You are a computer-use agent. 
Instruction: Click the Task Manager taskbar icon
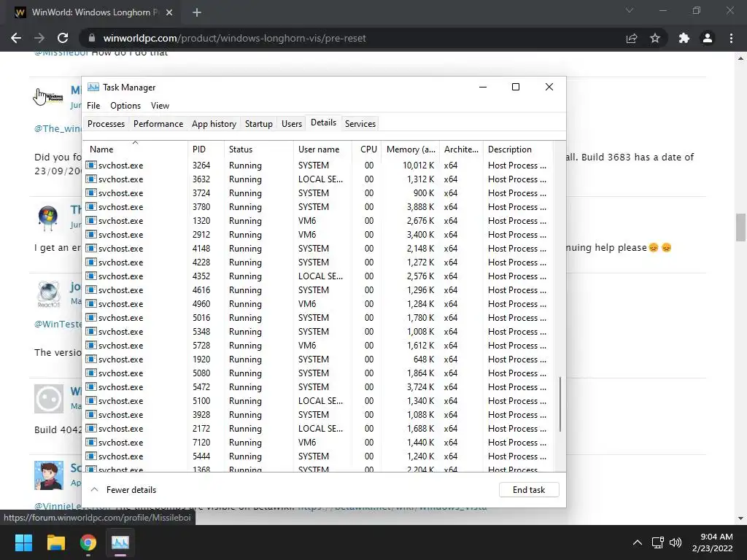120,542
